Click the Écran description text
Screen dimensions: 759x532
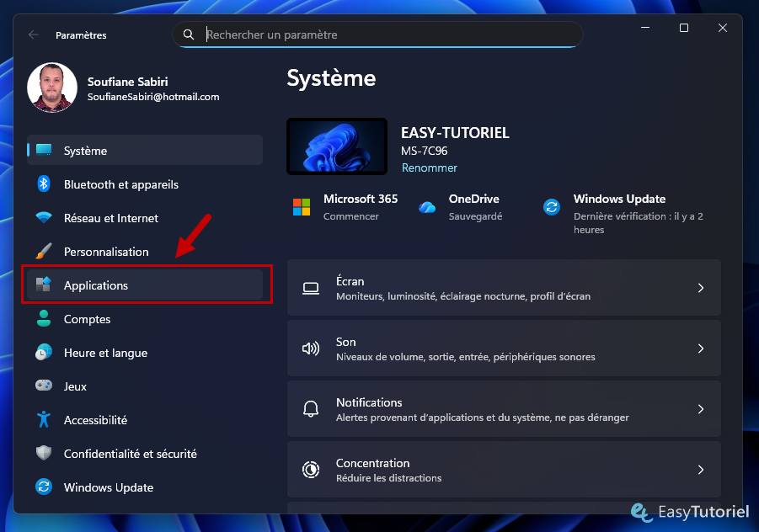pos(463,296)
